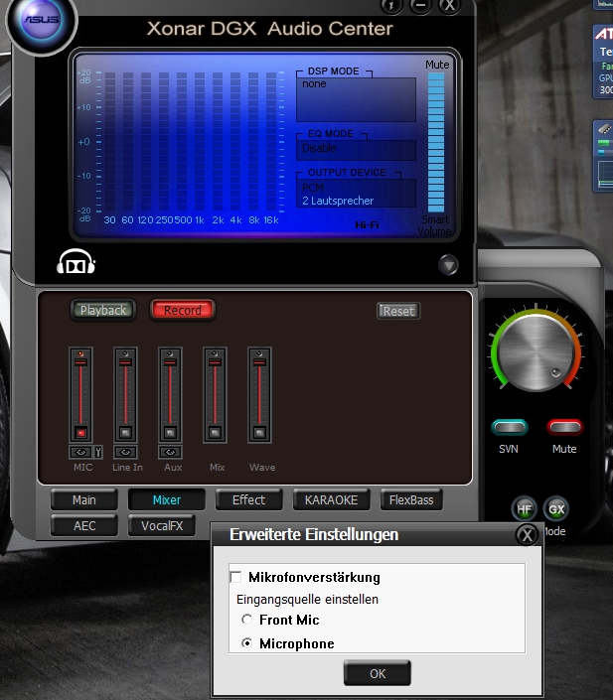Image resolution: width=613 pixels, height=700 pixels.
Task: Open the AEC tab
Action: coord(84,526)
